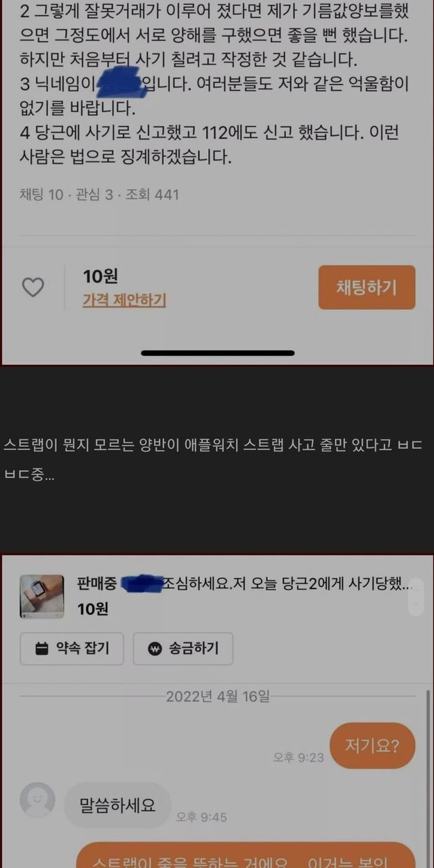The width and height of the screenshot is (434, 868).
Task: Change the 판매중 sale status label
Action: [97, 583]
